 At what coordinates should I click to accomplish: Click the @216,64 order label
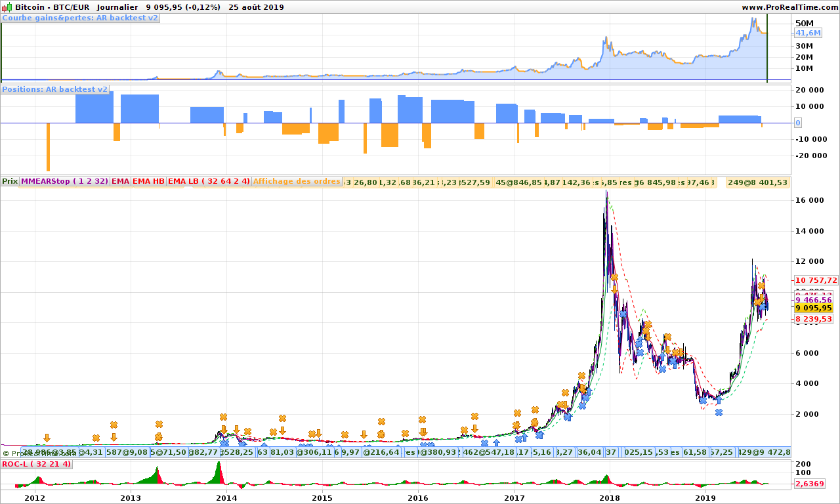(x=381, y=452)
